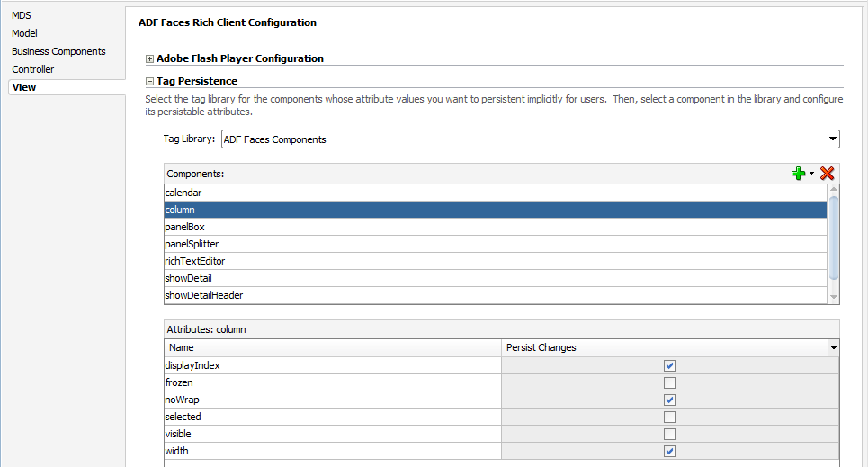The height and width of the screenshot is (467, 868).
Task: Open the arrow menu beside the green plus
Action: click(x=811, y=174)
